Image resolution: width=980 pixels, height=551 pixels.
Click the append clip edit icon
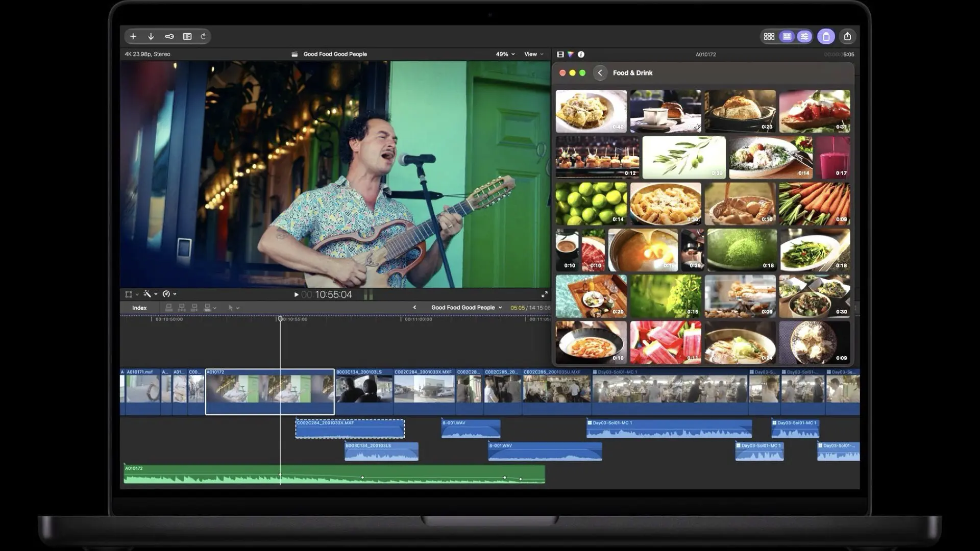pyautogui.click(x=194, y=308)
